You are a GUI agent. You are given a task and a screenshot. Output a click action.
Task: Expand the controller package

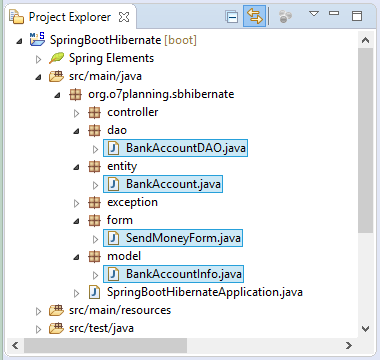tap(76, 113)
